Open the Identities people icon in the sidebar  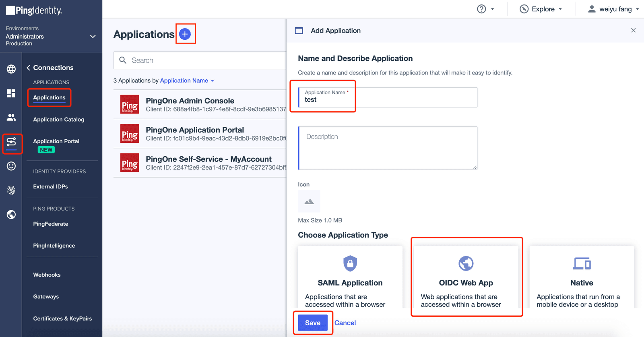pyautogui.click(x=11, y=118)
